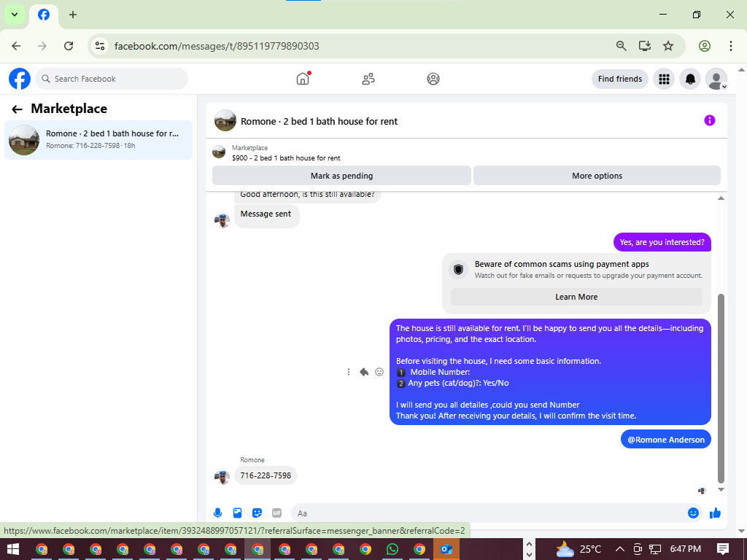This screenshot has height=560, width=747.
Task: Click Find friends button
Action: point(620,79)
